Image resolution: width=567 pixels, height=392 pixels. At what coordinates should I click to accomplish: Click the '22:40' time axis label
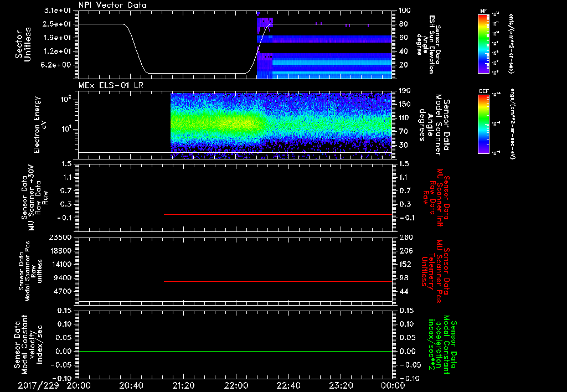point(288,386)
